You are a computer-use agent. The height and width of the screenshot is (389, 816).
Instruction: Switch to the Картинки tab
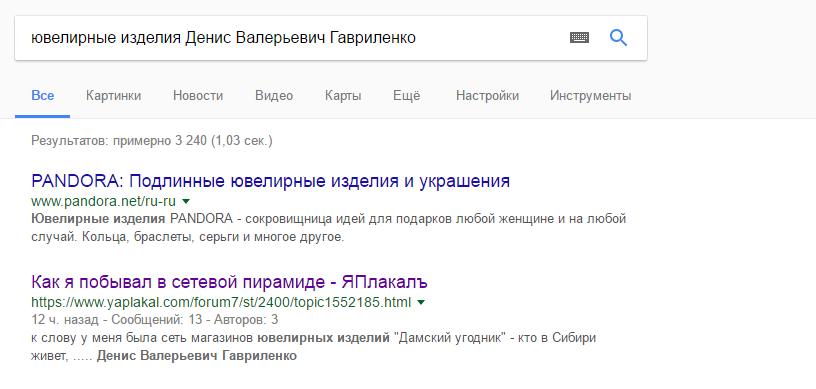click(113, 96)
